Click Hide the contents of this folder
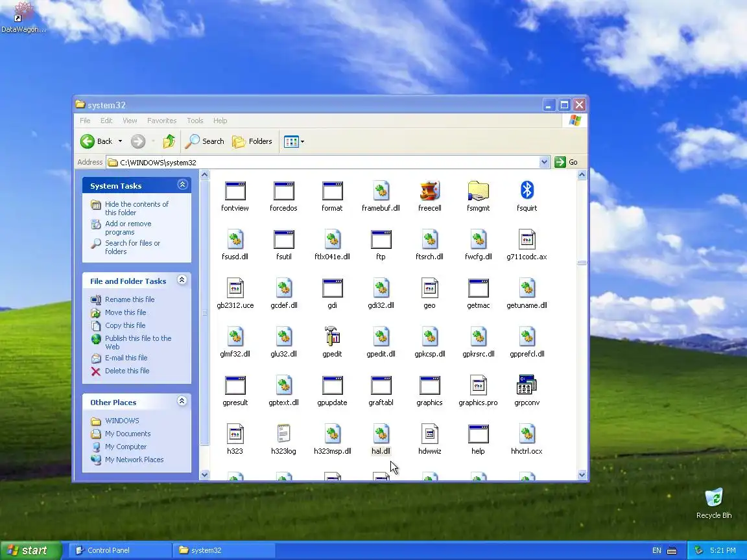Image resolution: width=747 pixels, height=560 pixels. coord(137,208)
